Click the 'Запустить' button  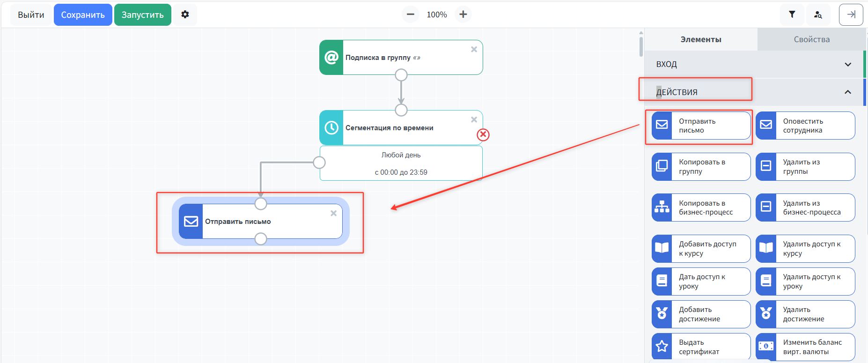click(142, 15)
